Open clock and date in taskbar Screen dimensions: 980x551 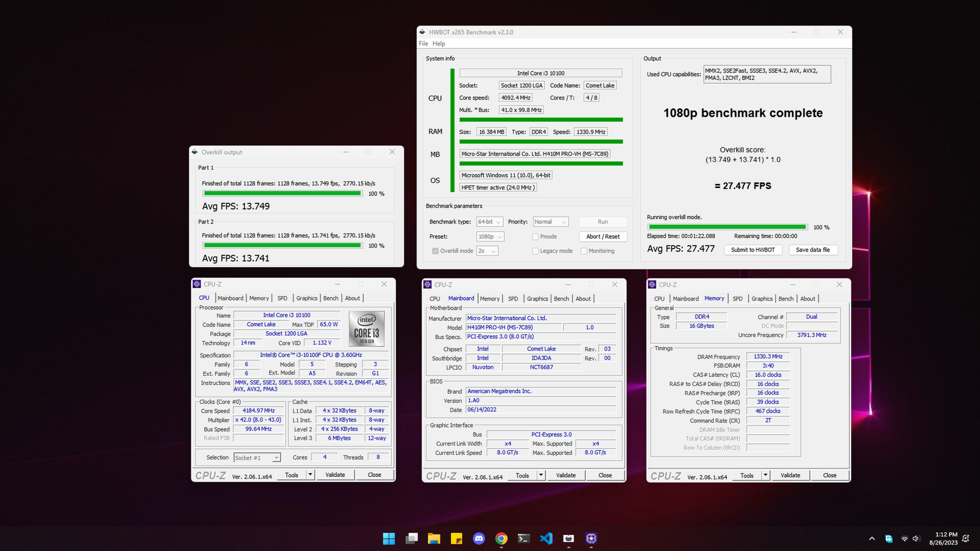point(943,539)
